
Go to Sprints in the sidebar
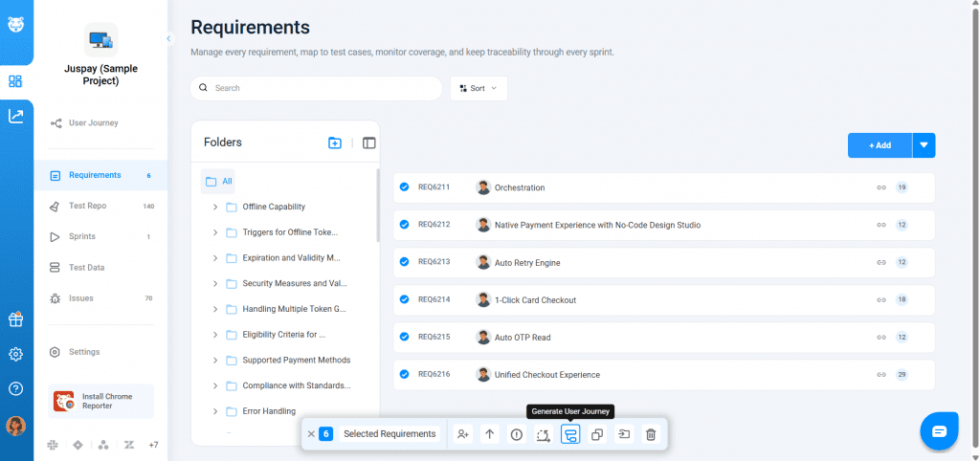pos(81,236)
